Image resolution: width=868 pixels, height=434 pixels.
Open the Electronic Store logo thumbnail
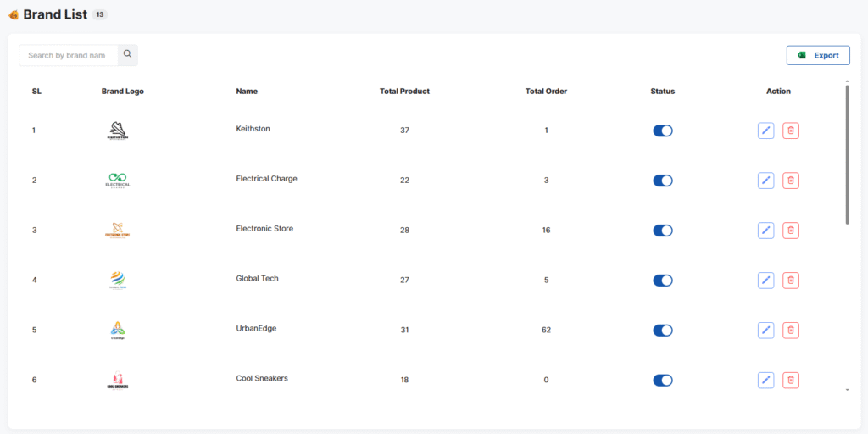click(x=117, y=231)
